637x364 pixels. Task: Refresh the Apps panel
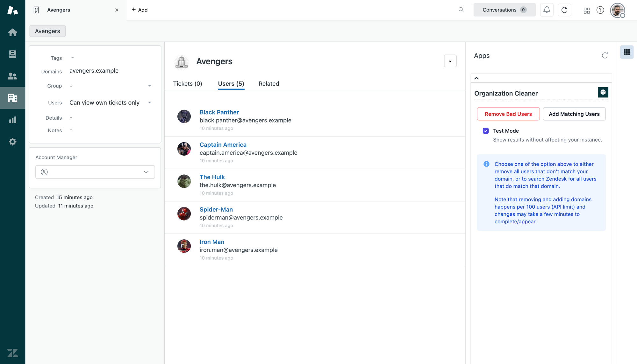[605, 56]
